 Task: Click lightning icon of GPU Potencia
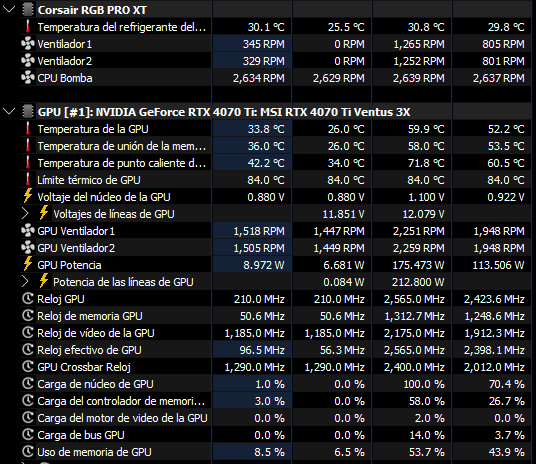tap(28, 264)
